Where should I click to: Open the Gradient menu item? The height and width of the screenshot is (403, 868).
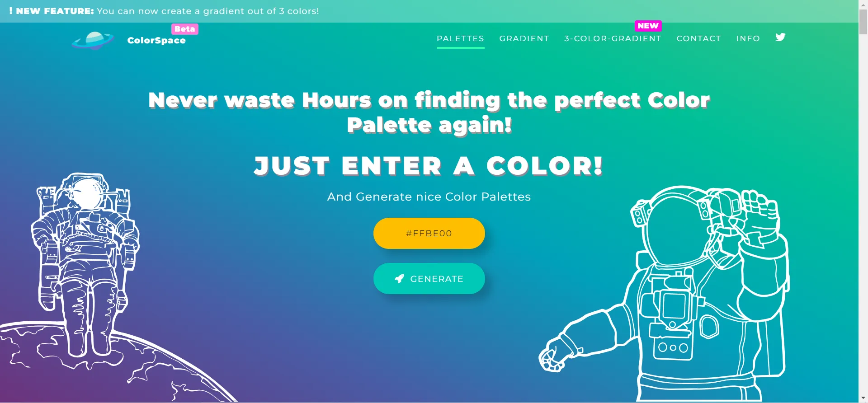point(524,39)
